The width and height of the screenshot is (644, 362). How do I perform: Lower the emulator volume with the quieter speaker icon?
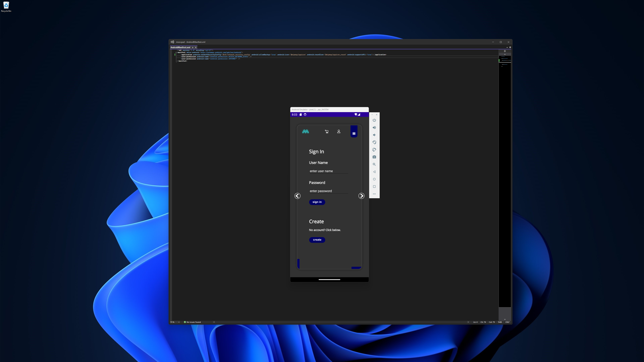[x=374, y=135]
